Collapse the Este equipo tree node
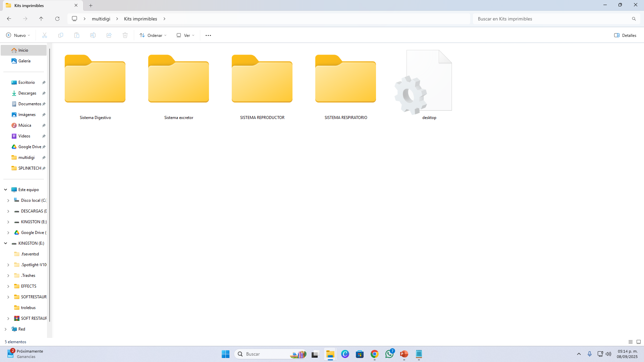Image resolution: width=644 pixels, height=362 pixels. [x=6, y=190]
